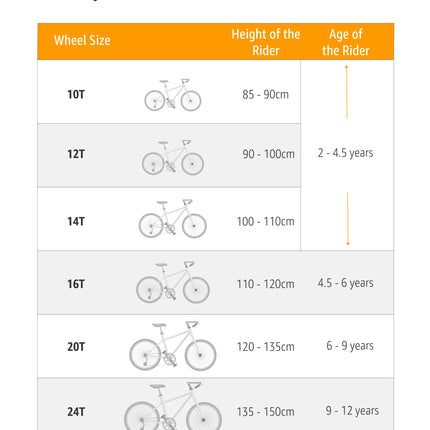Click the 135 - 150cm height value
This screenshot has width=430, height=430.
click(x=265, y=412)
